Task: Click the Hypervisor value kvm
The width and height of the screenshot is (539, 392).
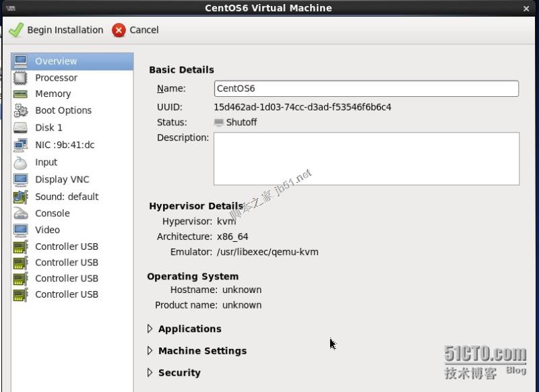Action: pos(226,221)
